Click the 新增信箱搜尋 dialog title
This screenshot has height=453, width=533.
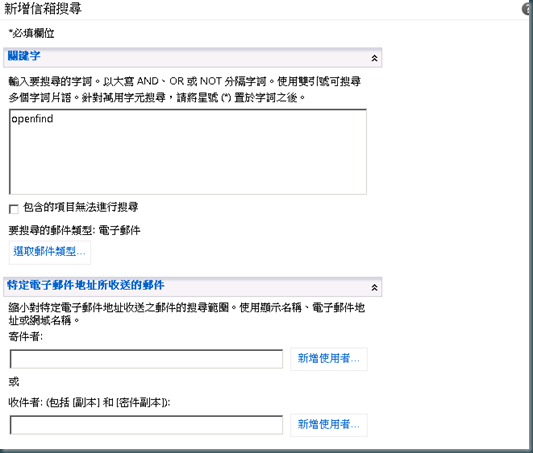click(x=43, y=9)
